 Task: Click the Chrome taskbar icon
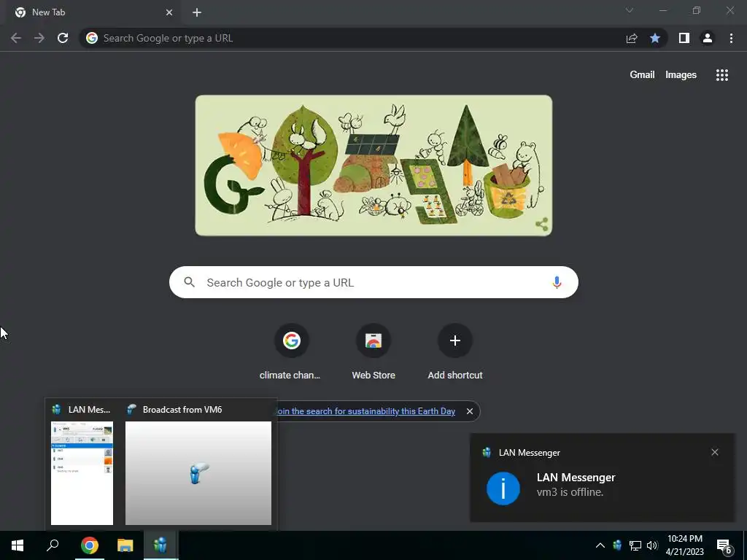tap(90, 545)
